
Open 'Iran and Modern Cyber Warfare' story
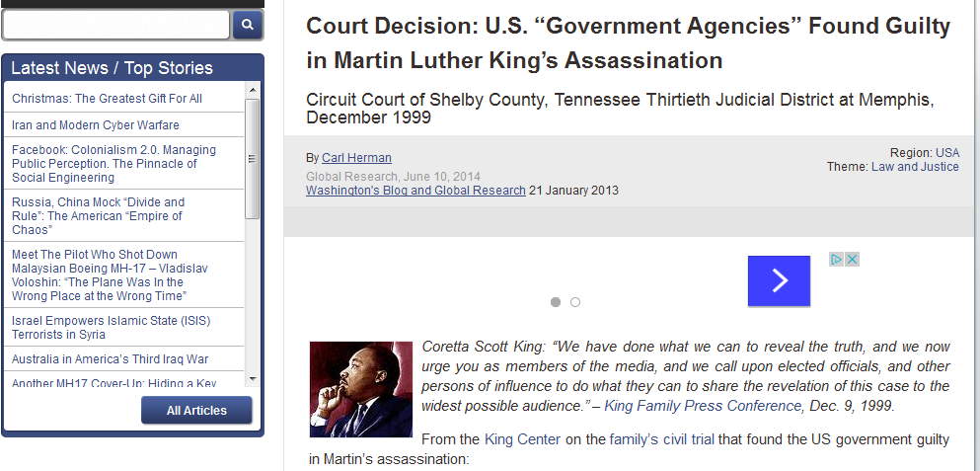tap(96, 125)
